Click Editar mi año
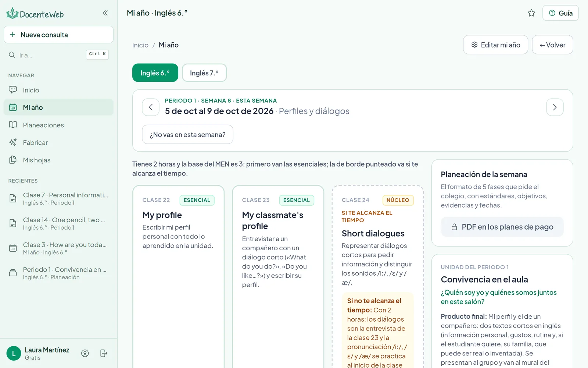The width and height of the screenshot is (588, 368). pos(495,45)
